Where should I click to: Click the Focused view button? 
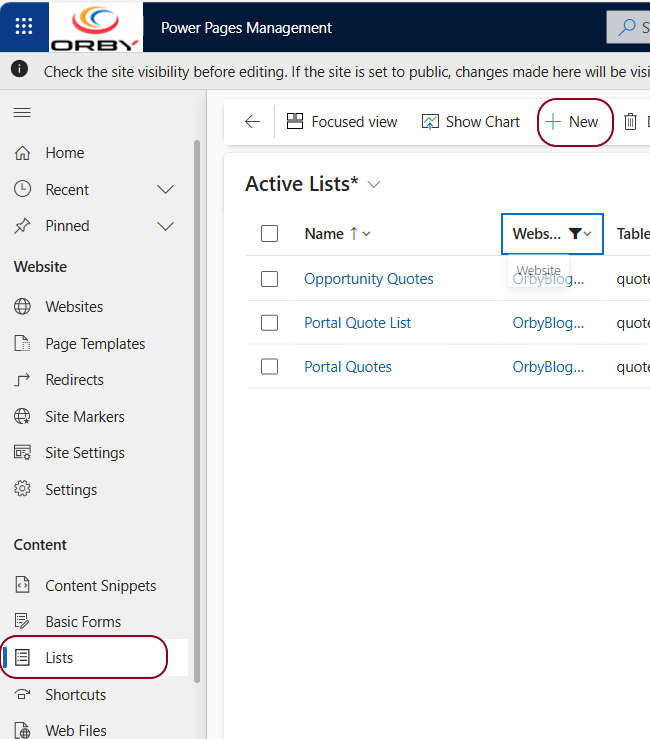point(342,122)
